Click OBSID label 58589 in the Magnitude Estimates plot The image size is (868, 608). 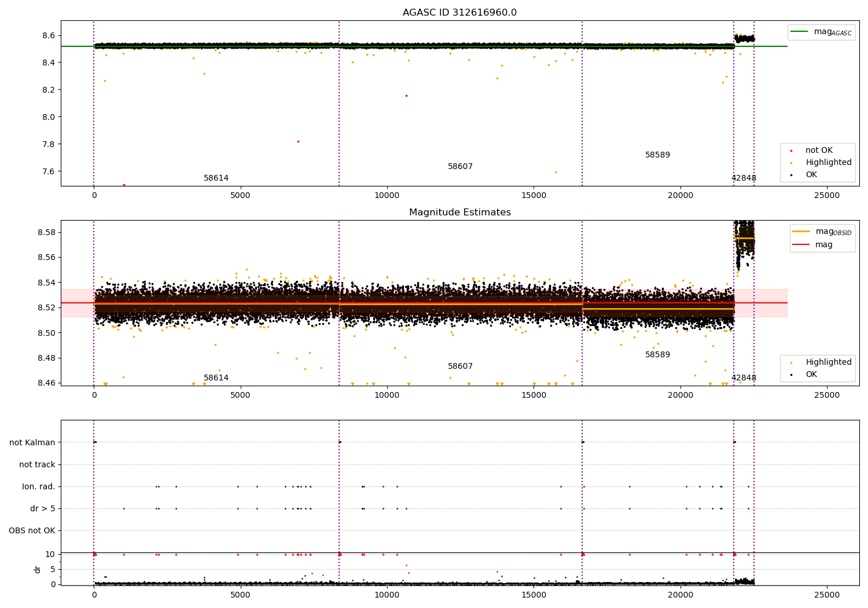pyautogui.click(x=657, y=355)
